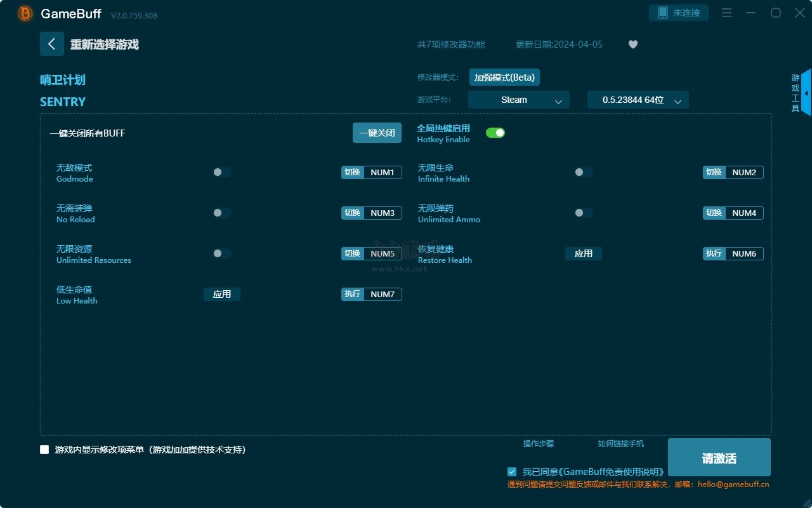Toggle Godmode switch on

[221, 172]
